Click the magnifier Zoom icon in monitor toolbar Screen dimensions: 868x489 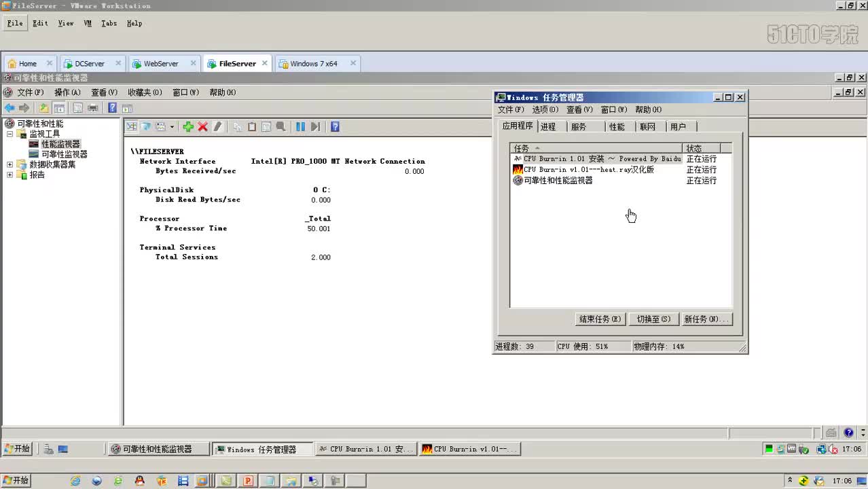pyautogui.click(x=281, y=127)
